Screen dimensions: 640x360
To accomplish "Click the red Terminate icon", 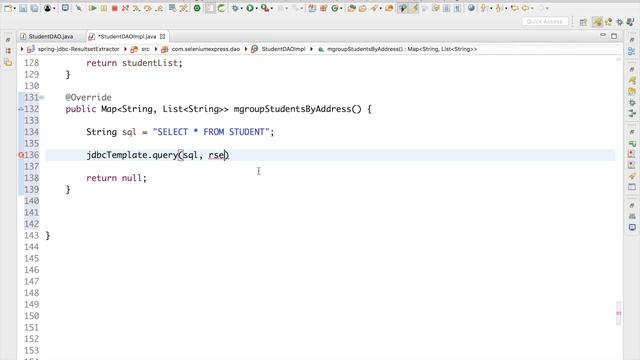I will click(x=115, y=8).
